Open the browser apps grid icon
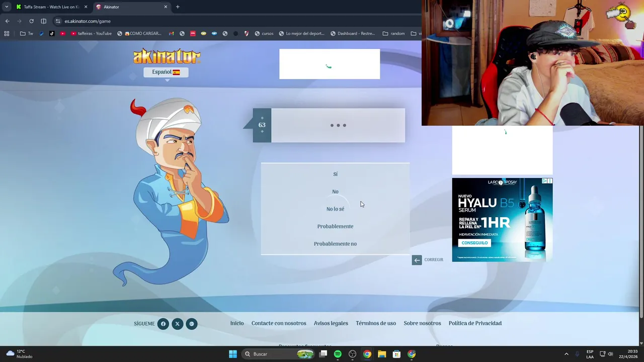Screen dimensions: 644x362 (7, 34)
